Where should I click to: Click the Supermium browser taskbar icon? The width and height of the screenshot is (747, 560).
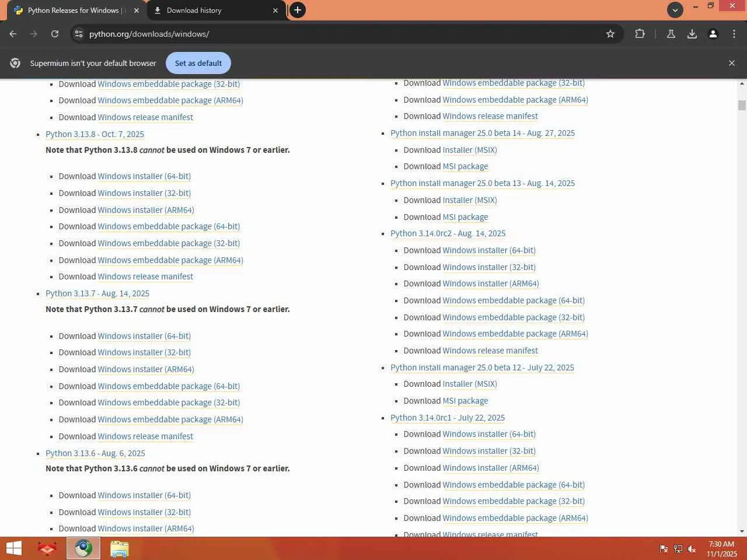(83, 548)
